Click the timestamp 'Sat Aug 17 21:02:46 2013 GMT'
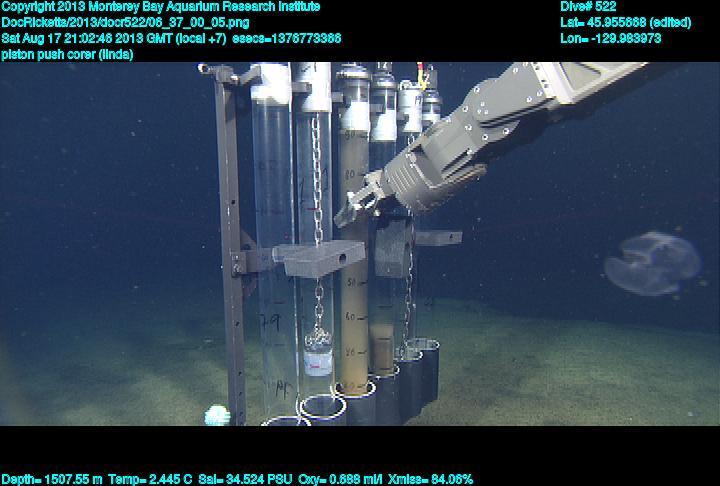720x486 pixels. [87, 38]
